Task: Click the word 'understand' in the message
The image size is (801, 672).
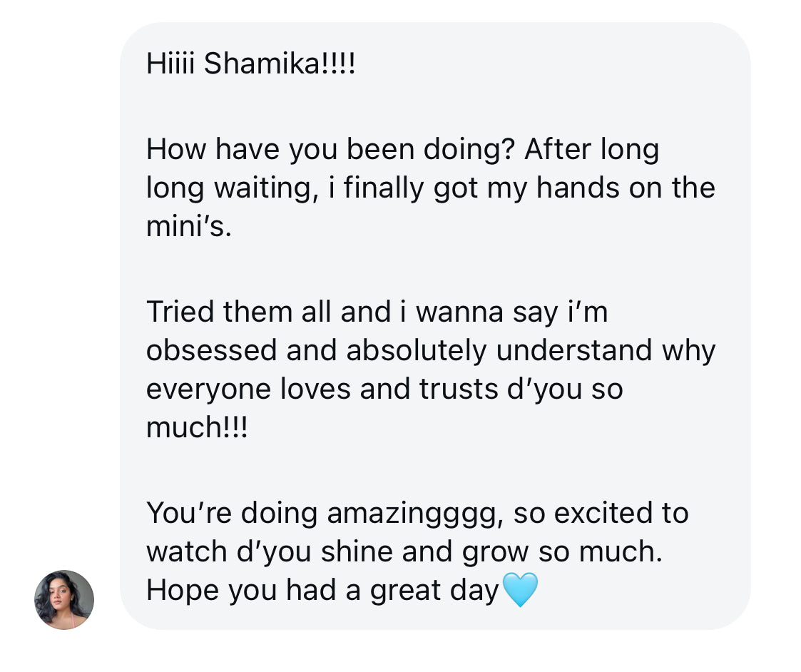Action: coord(573,350)
